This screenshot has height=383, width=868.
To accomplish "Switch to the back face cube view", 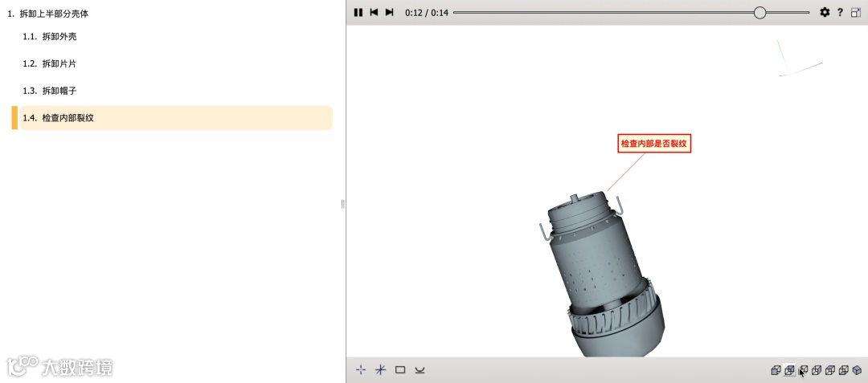I will (790, 370).
